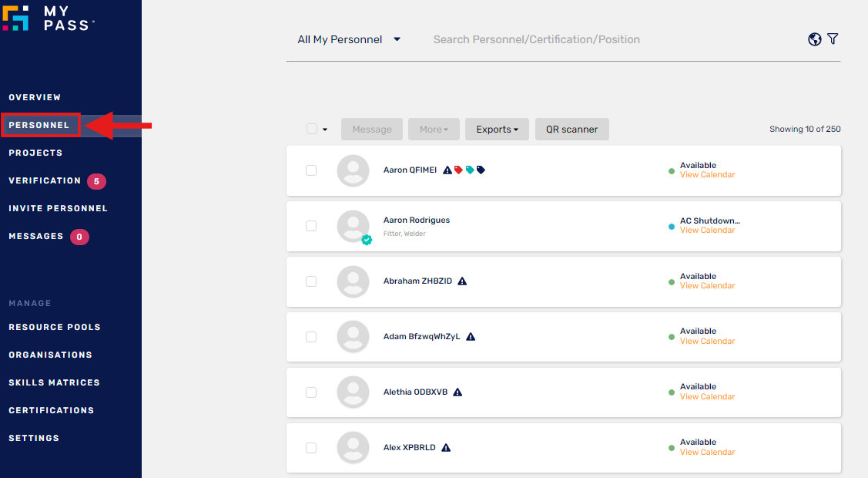The image size is (868, 478).
Task: Click the warning triangle beside Aaron QFIMEI
Action: click(447, 170)
